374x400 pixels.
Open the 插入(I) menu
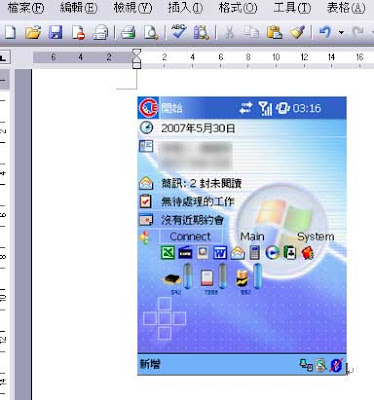(x=185, y=8)
